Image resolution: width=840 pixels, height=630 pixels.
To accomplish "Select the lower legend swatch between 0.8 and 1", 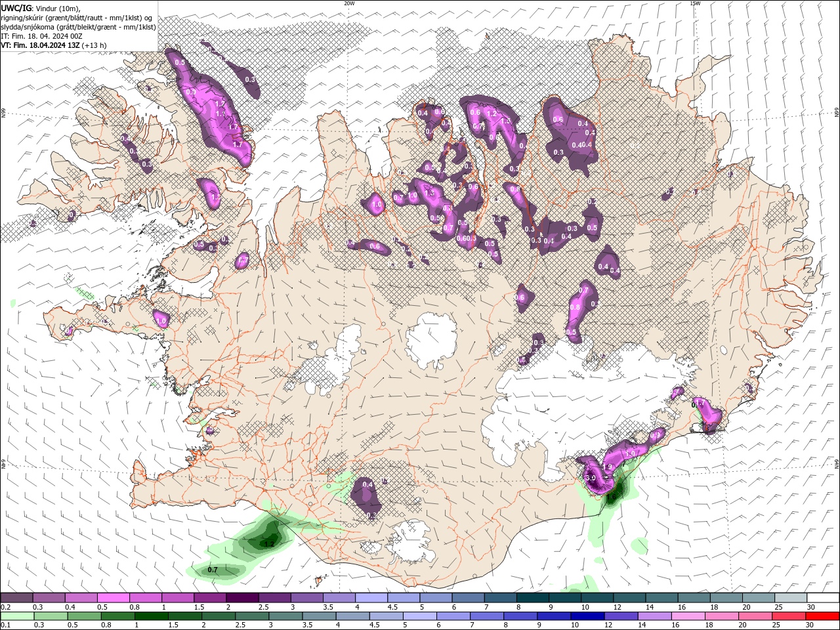I will tap(117, 616).
